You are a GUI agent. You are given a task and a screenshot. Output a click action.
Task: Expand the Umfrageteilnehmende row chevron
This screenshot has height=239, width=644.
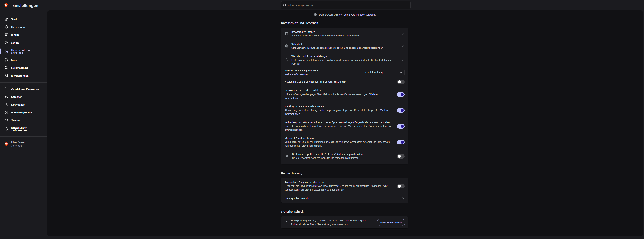click(403, 199)
